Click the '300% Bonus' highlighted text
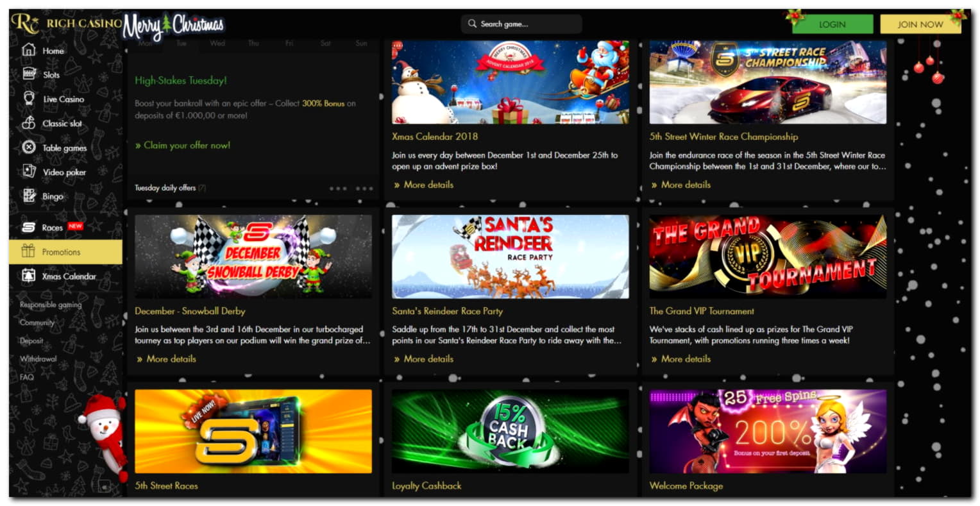 click(x=323, y=103)
